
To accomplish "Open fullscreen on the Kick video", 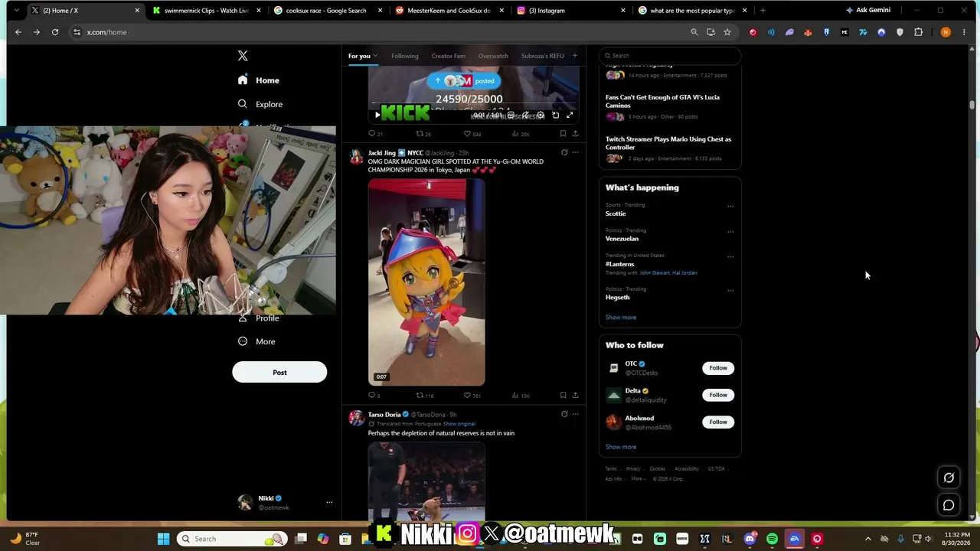I will 570,115.
